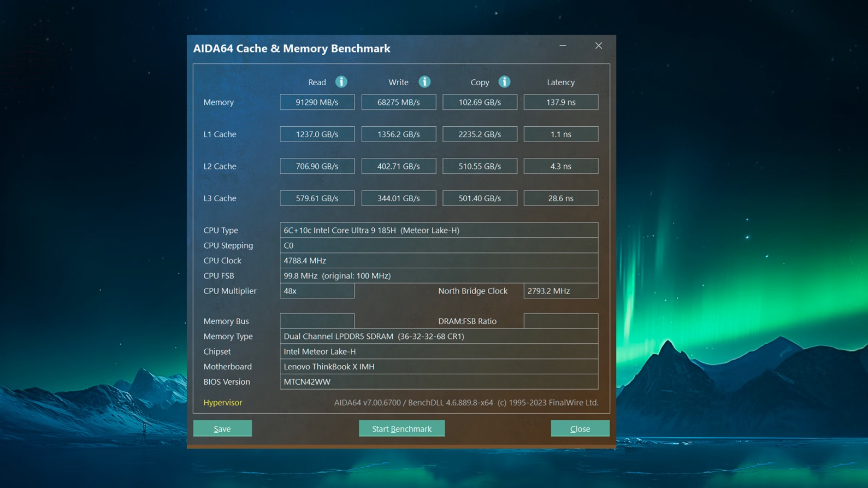Click the empty Memory Bus field
Image resolution: width=868 pixels, height=488 pixels.
(x=317, y=321)
